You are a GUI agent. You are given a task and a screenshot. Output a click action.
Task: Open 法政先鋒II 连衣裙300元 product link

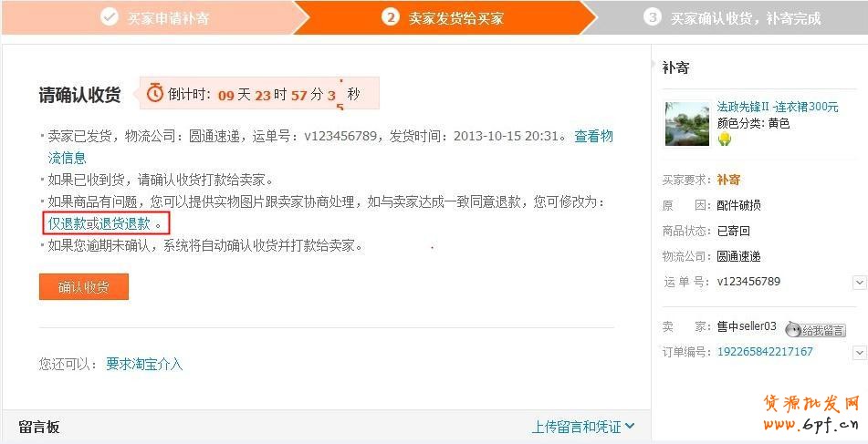pyautogui.click(x=778, y=107)
